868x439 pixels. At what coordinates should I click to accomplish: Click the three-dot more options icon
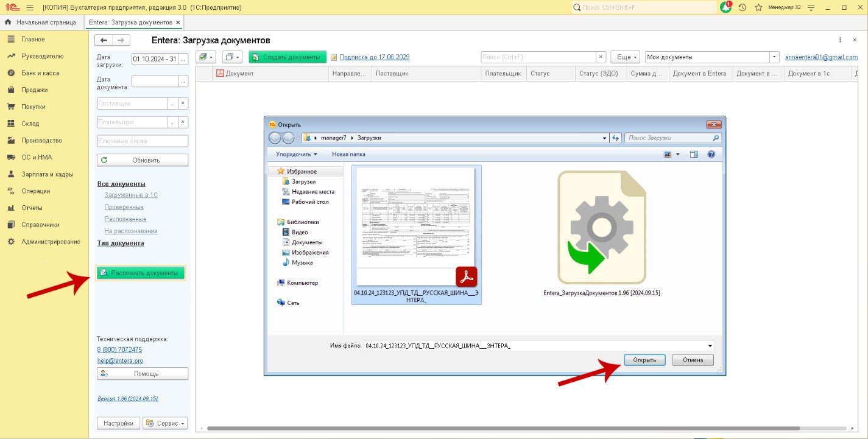[x=840, y=40]
